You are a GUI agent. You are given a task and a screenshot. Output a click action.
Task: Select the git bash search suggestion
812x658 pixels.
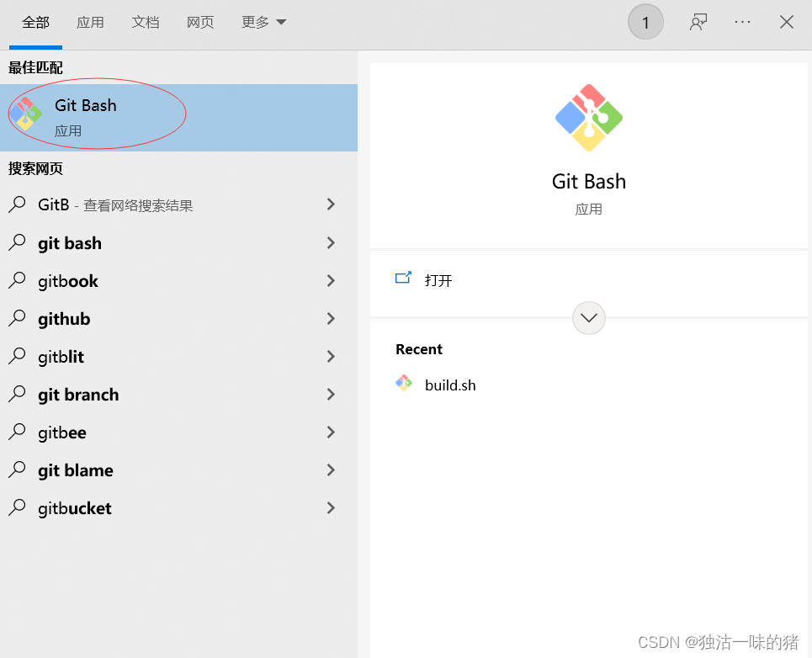pyautogui.click(x=178, y=243)
